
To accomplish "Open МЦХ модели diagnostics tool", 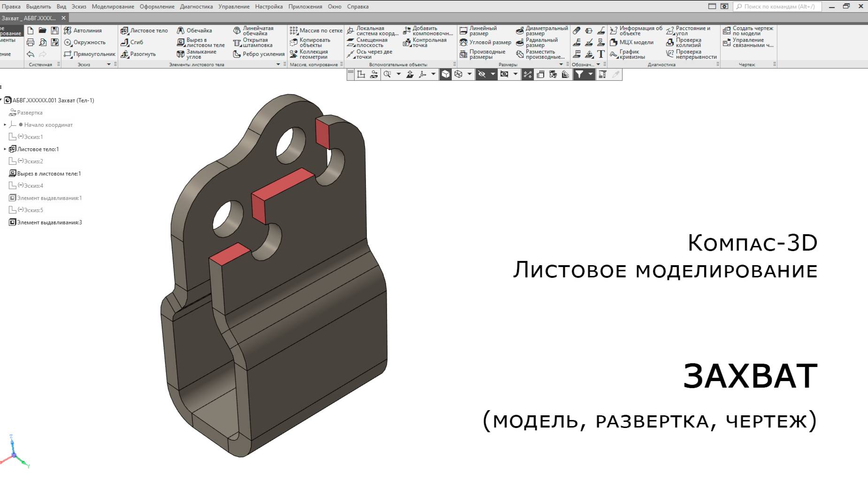I will (612, 42).
